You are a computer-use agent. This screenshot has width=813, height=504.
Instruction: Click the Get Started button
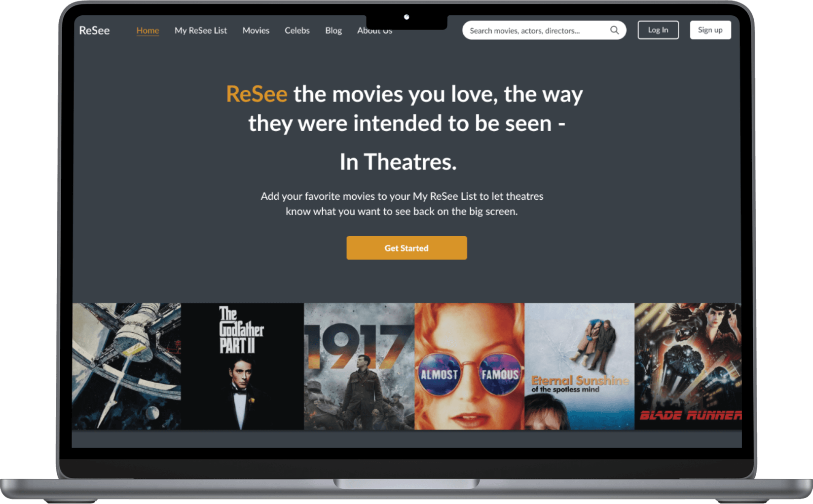coord(406,248)
